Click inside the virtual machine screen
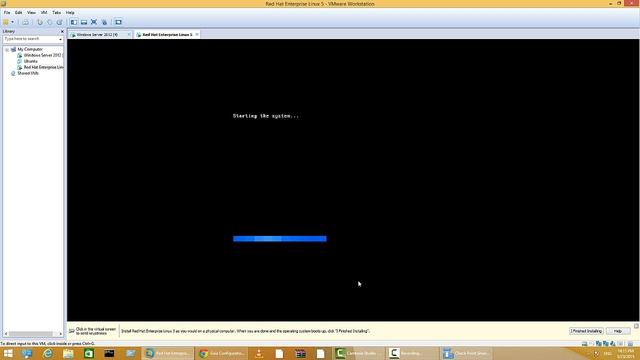Screen dimensions: 640x360 (353, 180)
